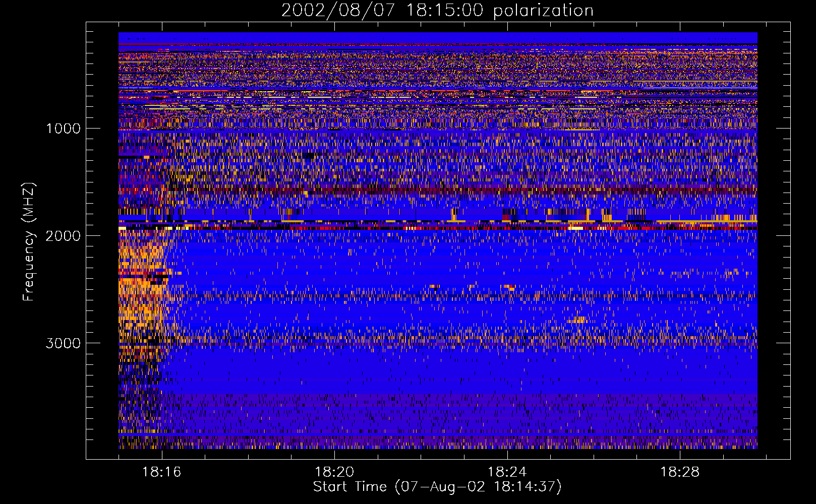Click the plot title '2002/08/07 18:15:00 polarization'

click(x=437, y=11)
